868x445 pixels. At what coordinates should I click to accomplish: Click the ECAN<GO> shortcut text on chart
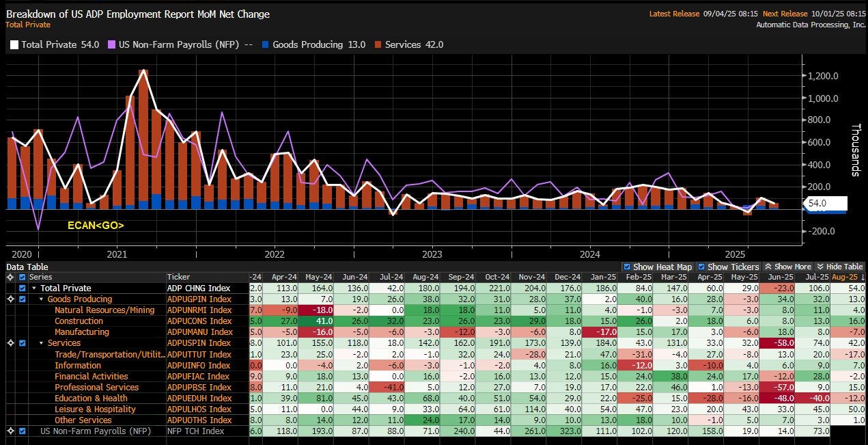(96, 225)
